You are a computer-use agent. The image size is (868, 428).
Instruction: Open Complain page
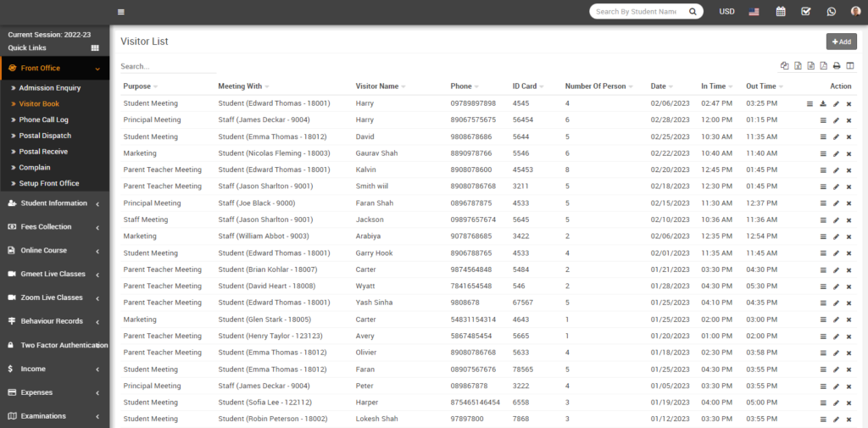click(x=34, y=167)
